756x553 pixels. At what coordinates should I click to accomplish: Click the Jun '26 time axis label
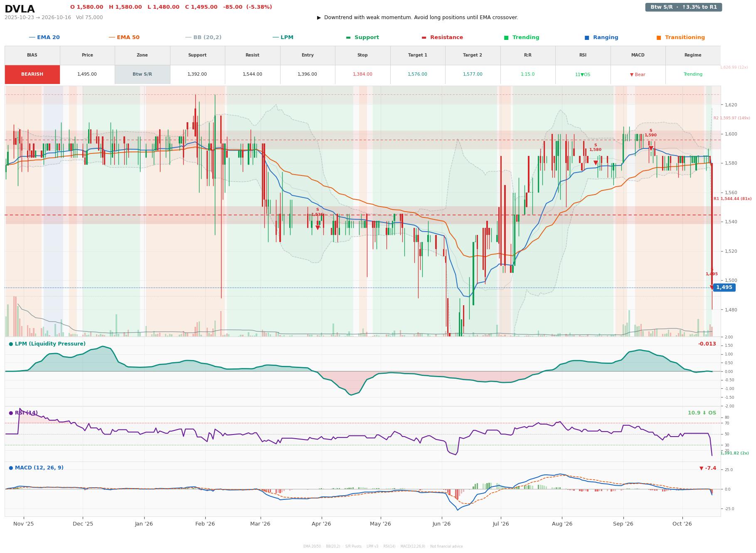pyautogui.click(x=441, y=524)
